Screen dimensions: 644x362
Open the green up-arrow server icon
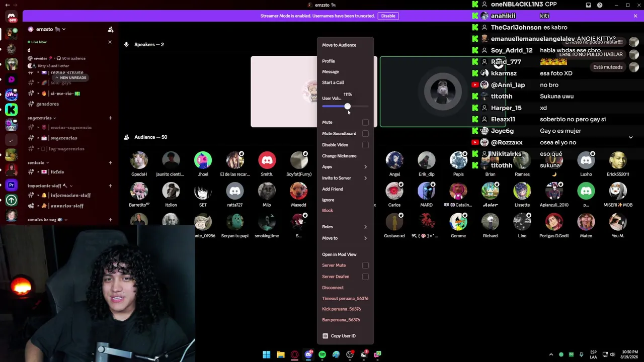11,200
